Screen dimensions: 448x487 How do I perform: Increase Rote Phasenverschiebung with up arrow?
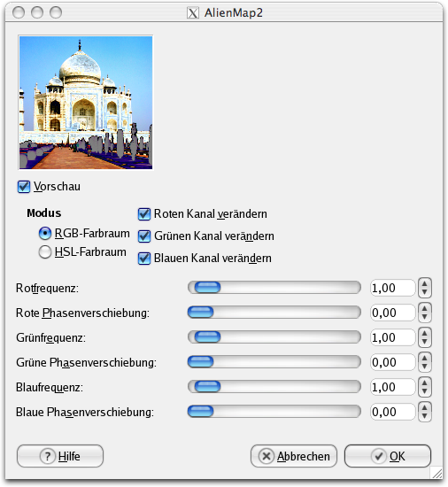click(x=425, y=308)
